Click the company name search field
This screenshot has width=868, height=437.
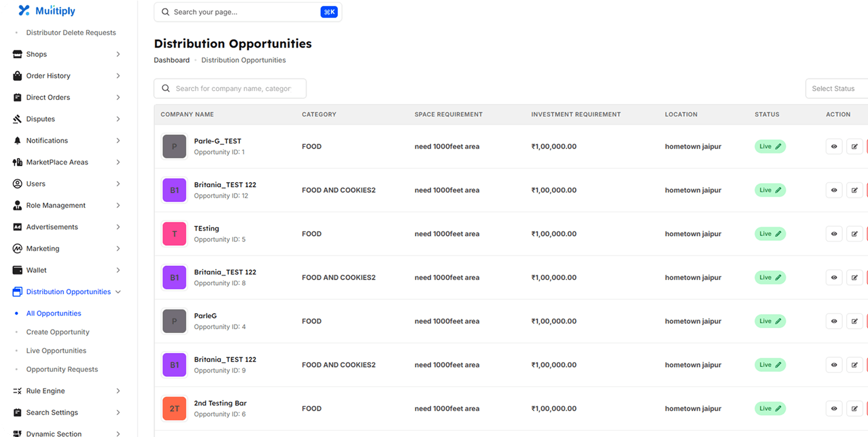(x=233, y=89)
